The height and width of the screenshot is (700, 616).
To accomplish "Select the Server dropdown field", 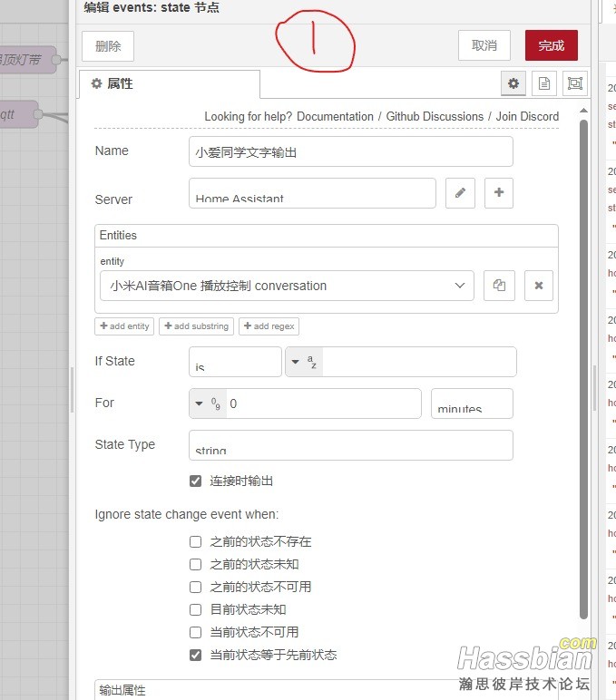I will click(312, 193).
